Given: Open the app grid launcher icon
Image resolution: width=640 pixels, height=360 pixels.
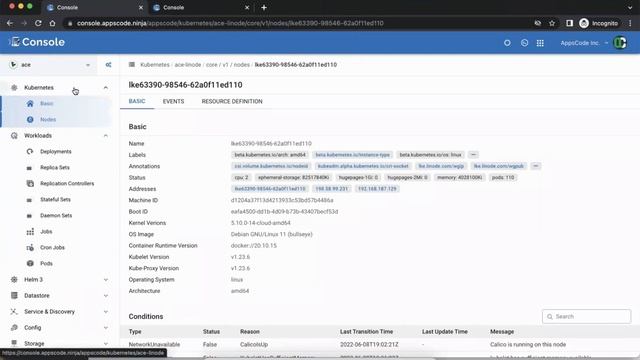Looking at the screenshot, I should click(540, 43).
